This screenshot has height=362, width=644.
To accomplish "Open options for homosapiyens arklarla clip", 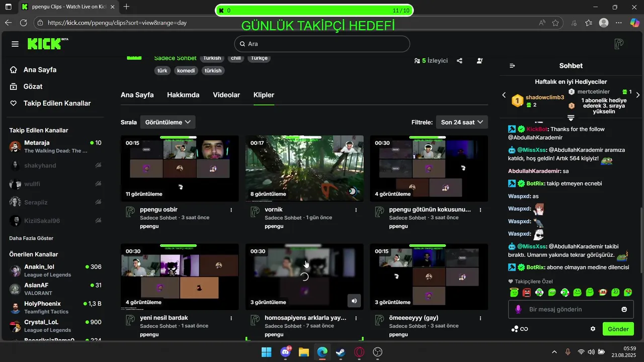I will [356, 318].
